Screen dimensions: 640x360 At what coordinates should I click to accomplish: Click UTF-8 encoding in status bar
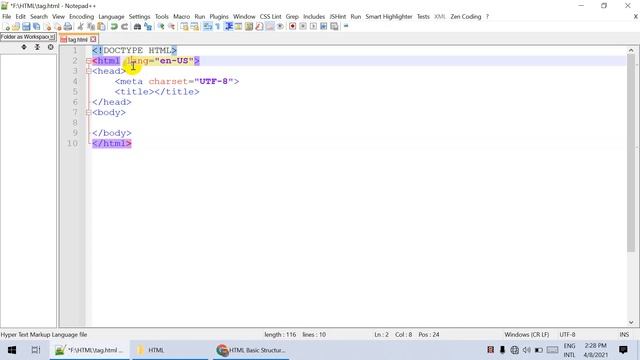coord(567,335)
